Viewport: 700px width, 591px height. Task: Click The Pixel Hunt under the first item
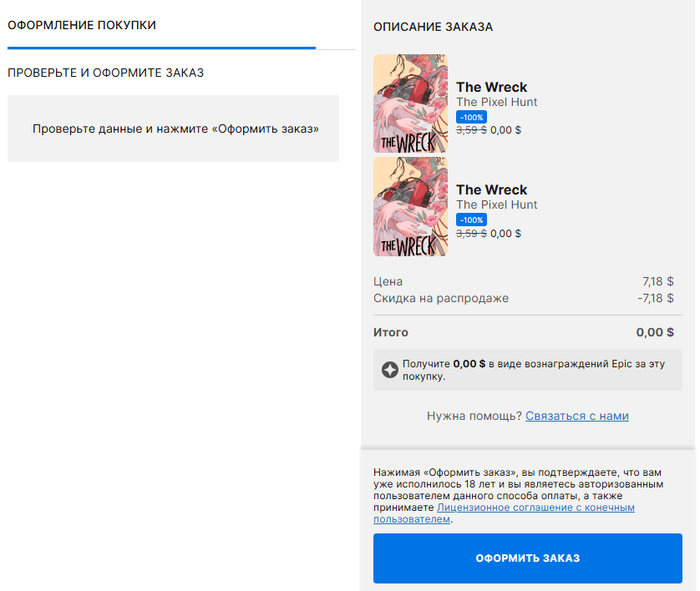click(x=496, y=102)
